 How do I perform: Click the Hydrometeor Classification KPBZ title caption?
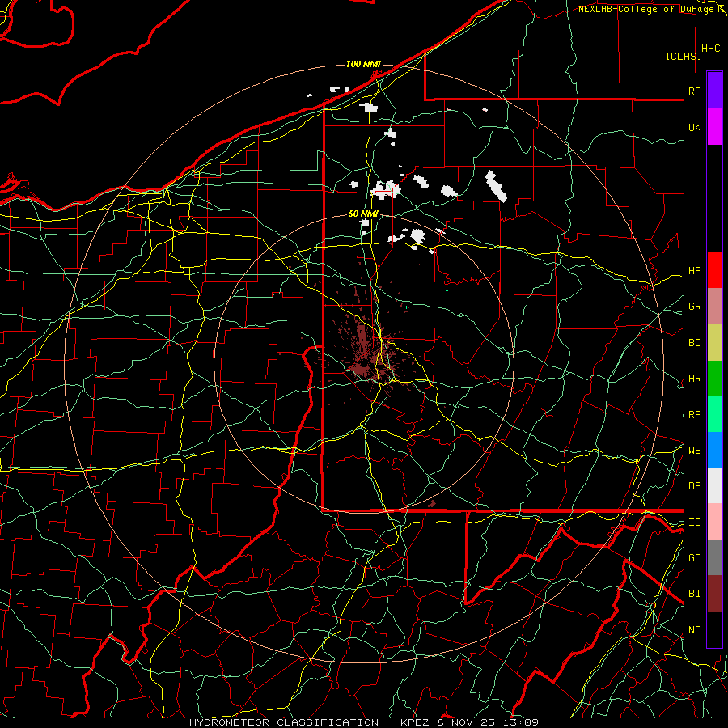click(x=364, y=722)
